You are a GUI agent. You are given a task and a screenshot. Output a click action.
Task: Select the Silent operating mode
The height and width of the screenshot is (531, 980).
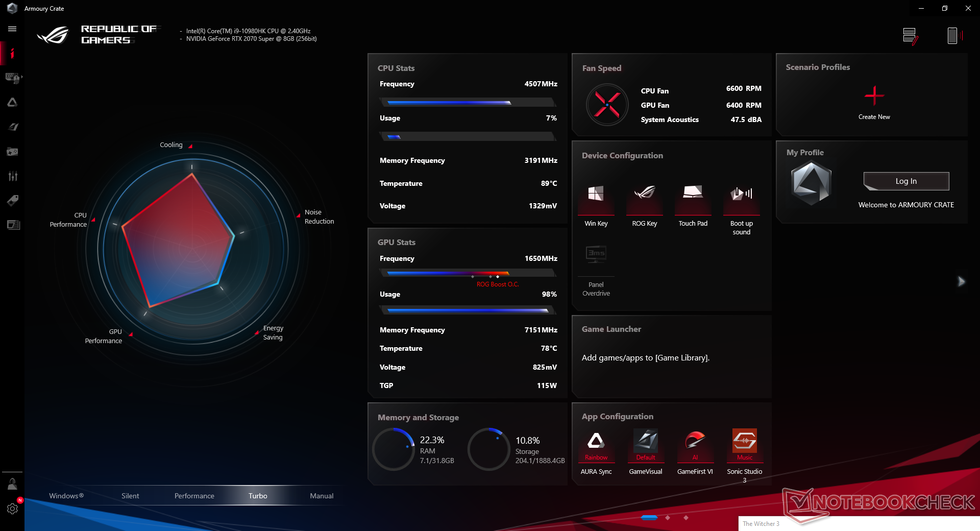130,496
